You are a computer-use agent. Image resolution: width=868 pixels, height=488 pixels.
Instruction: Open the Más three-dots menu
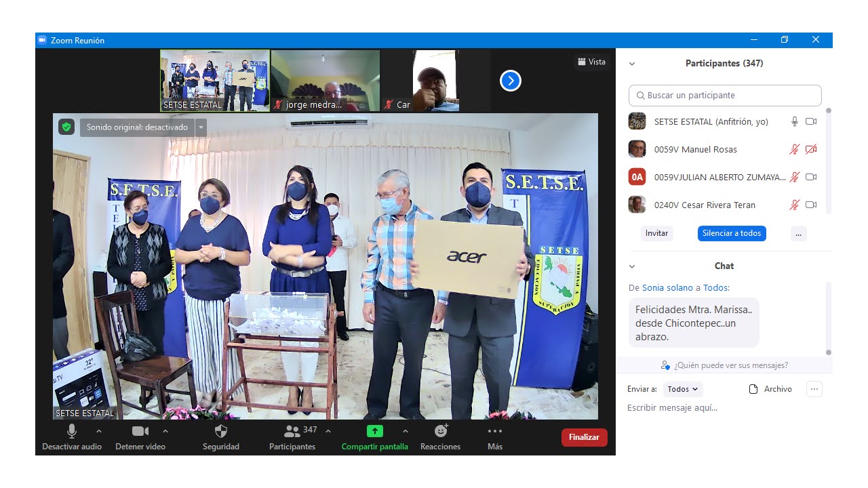[x=495, y=431]
